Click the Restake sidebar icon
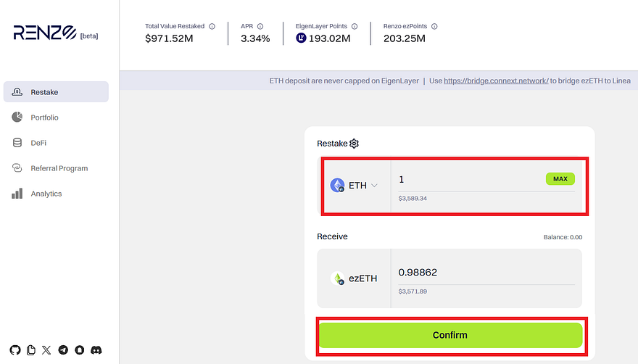This screenshot has width=638, height=364. pos(17,92)
